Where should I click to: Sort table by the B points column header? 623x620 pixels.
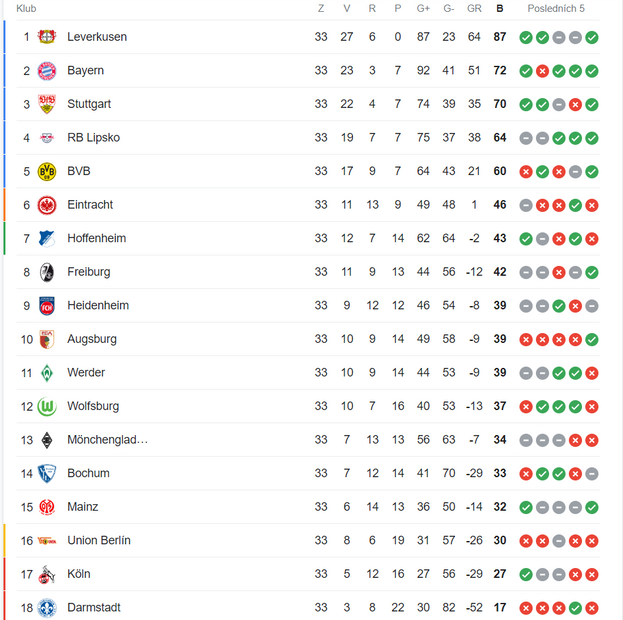tap(500, 8)
